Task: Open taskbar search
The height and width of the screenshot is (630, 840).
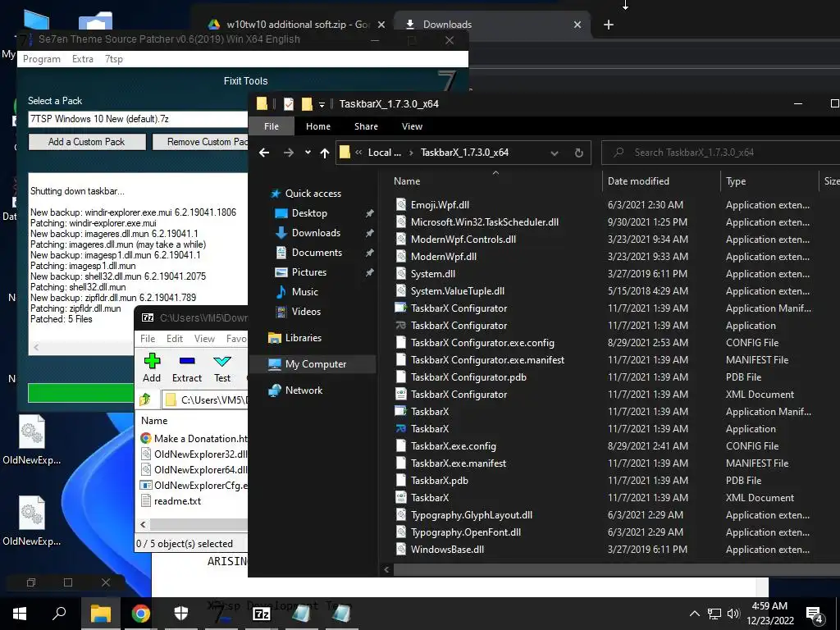Action: click(59, 614)
